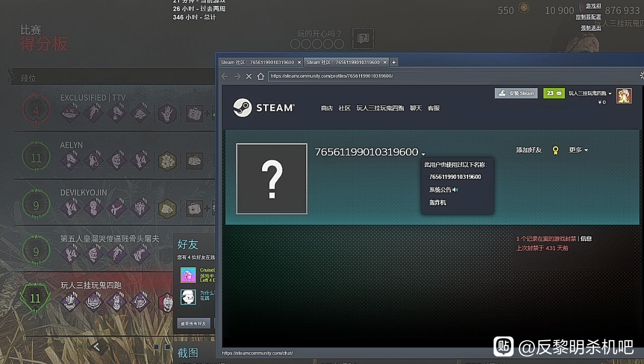Open 聊天 in the Steam nav
This screenshot has height=364, width=644.
pyautogui.click(x=416, y=108)
